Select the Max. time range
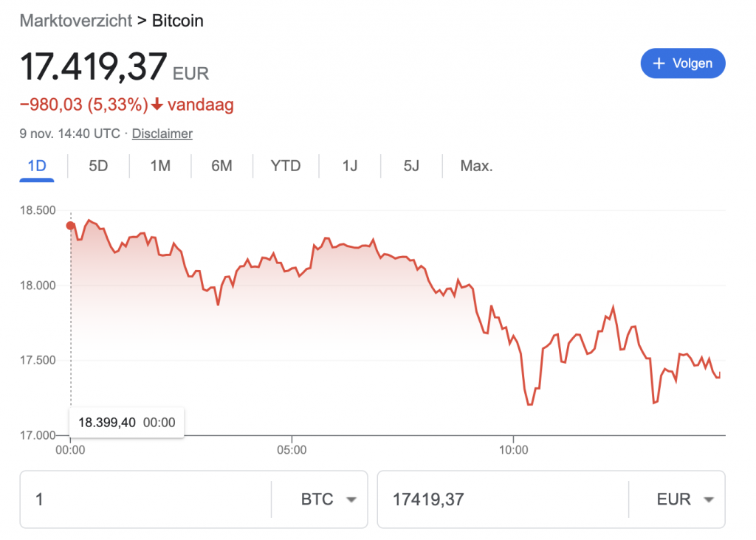The width and height of the screenshot is (756, 540). click(x=476, y=166)
